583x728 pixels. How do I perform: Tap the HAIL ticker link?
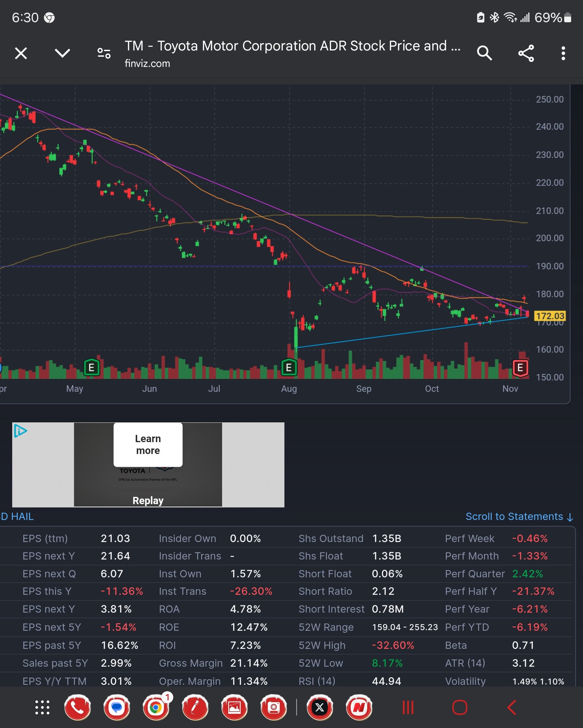point(22,517)
